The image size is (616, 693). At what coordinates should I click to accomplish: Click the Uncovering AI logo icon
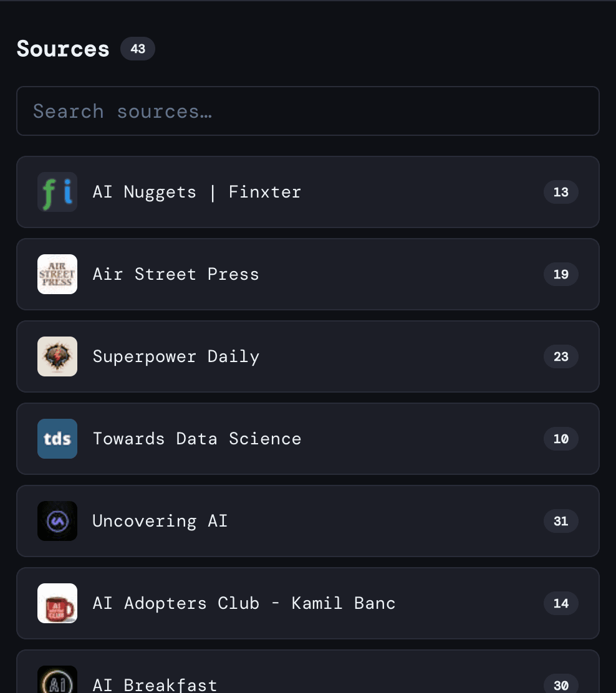coord(57,521)
